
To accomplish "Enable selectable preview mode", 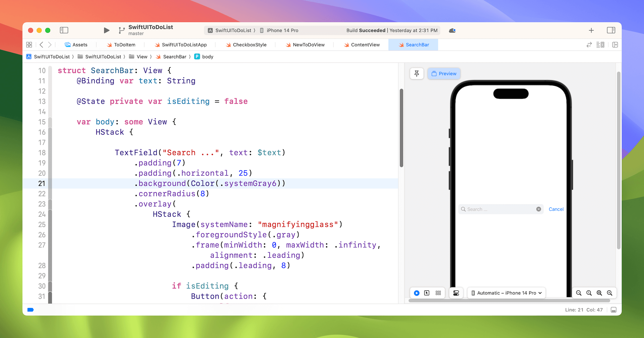I will pyautogui.click(x=427, y=293).
